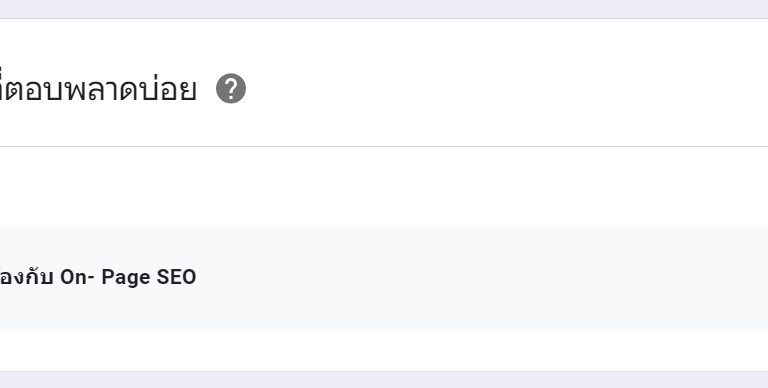Click the word บ่อย in the heading
The width and height of the screenshot is (768, 388).
tap(168, 89)
